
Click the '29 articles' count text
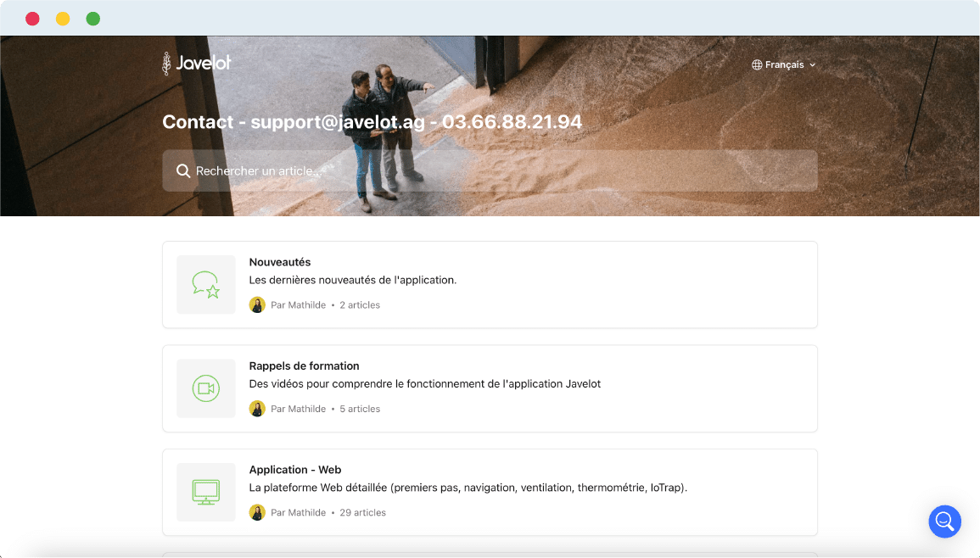(363, 512)
